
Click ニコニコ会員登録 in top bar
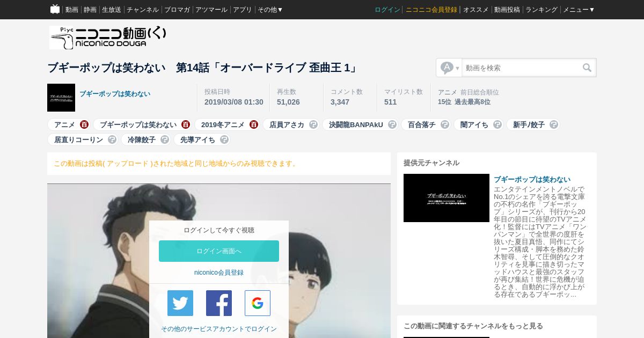431,10
